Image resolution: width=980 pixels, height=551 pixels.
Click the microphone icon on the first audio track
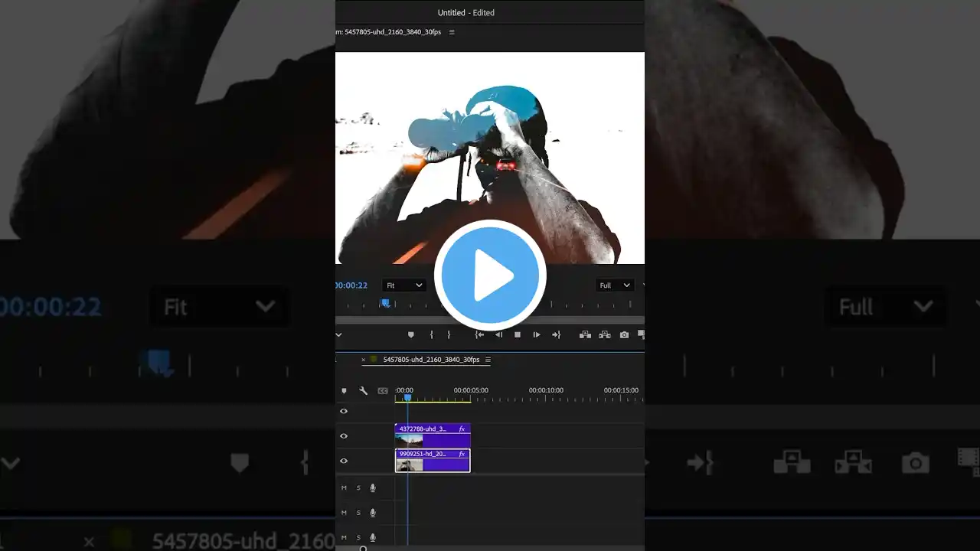pos(373,487)
